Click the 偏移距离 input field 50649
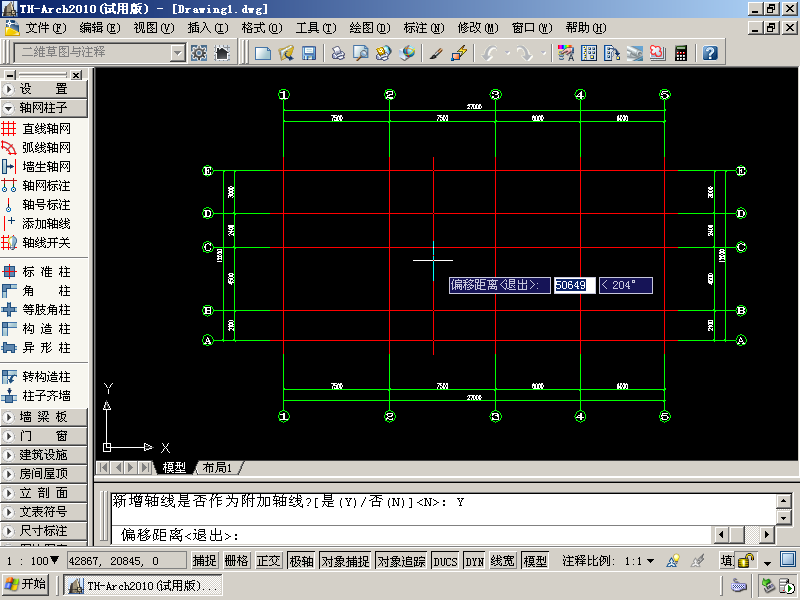The width and height of the screenshot is (800, 600). click(x=574, y=285)
